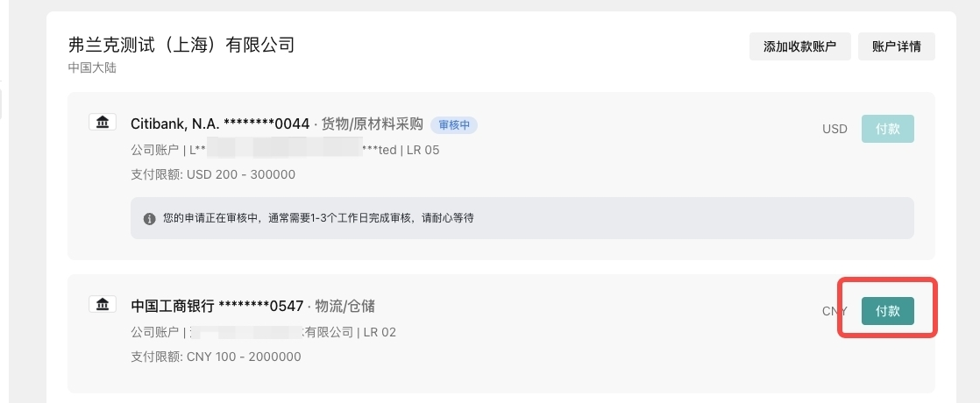Image resolution: width=980 pixels, height=403 pixels.
Task: Click the USD 200 - 300000 limit text
Action: point(241,174)
